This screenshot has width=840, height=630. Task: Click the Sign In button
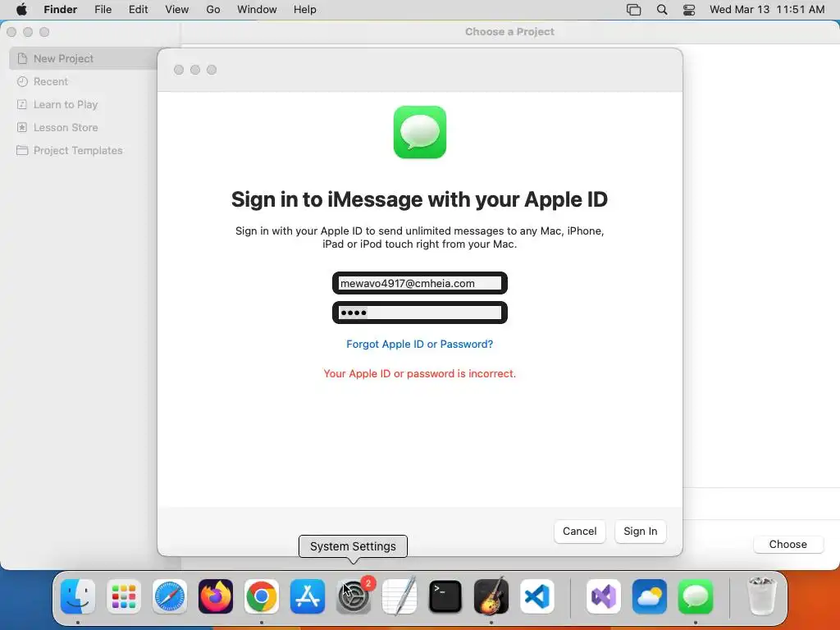click(x=640, y=532)
